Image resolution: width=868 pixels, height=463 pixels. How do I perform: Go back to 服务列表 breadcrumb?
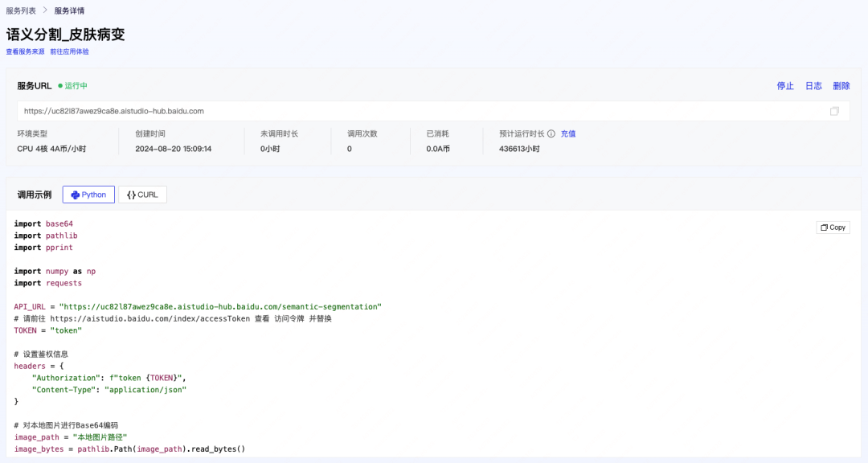(21, 10)
